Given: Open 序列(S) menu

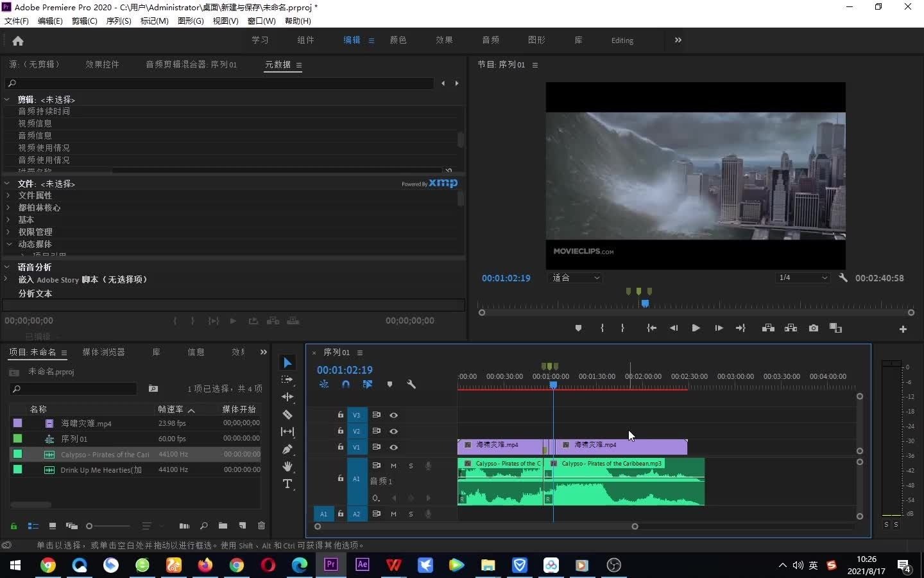Looking at the screenshot, I should (119, 21).
